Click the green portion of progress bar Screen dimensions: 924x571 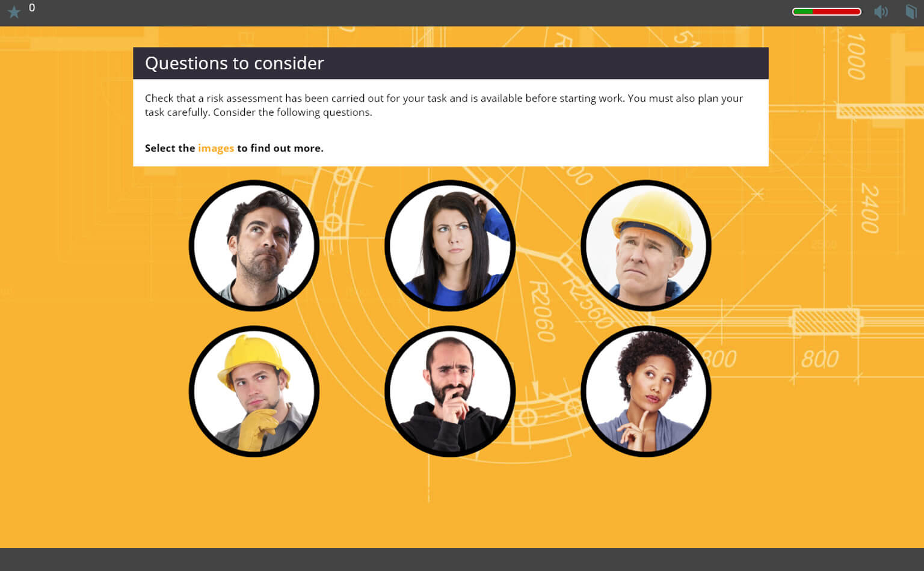[x=803, y=11]
